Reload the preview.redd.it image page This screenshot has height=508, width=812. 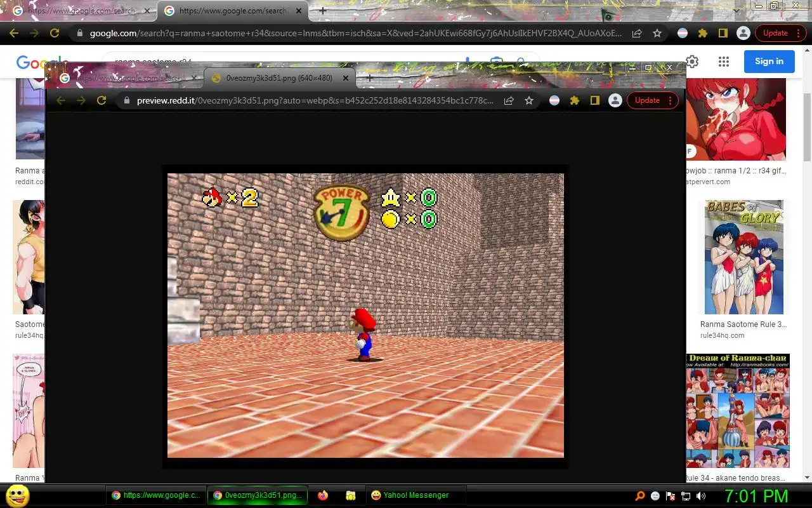[x=101, y=100]
